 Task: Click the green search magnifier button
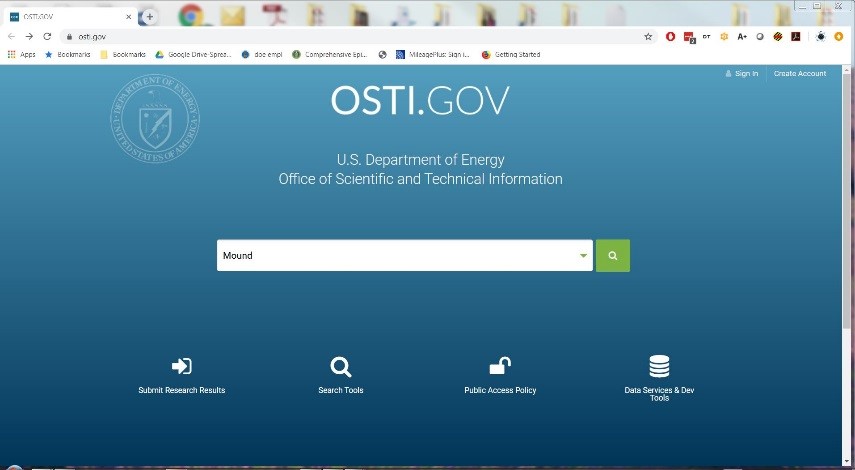612,255
